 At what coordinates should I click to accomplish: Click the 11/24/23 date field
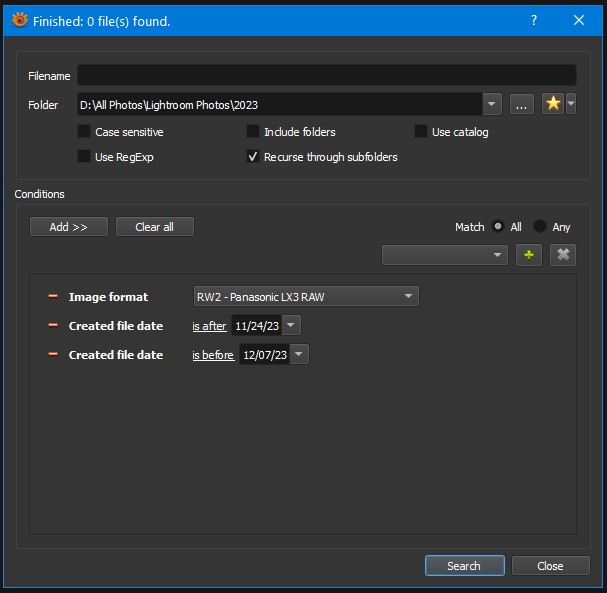257,326
